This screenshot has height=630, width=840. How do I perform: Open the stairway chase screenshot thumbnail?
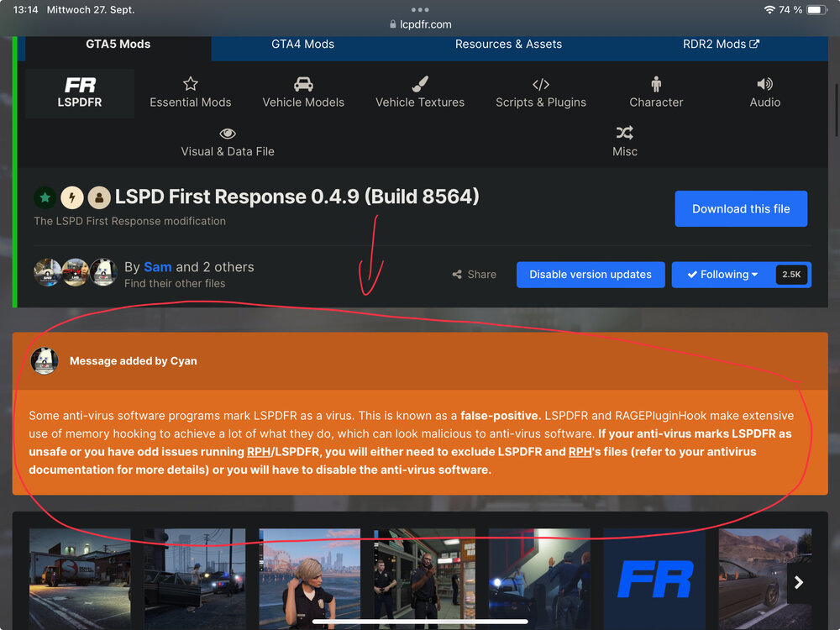[539, 579]
